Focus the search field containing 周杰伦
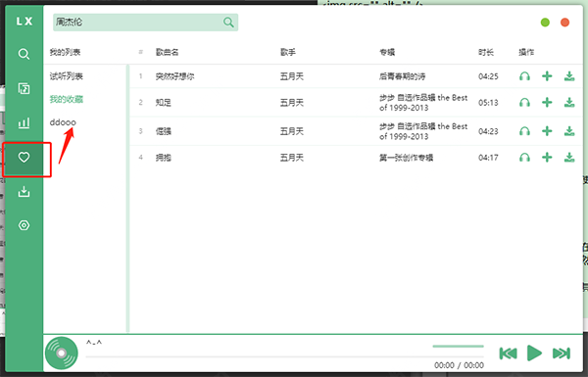This screenshot has width=588, height=377. [145, 23]
